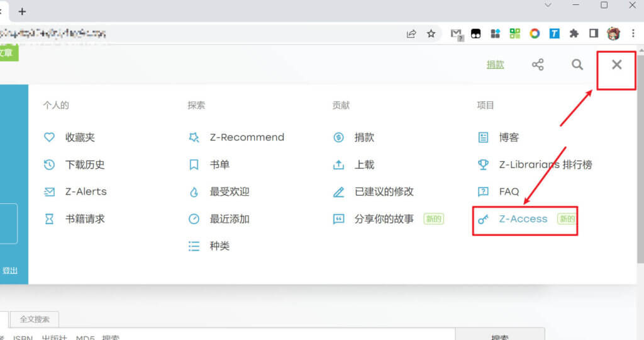Open 种类 categories list
644x340 pixels.
pos(219,246)
